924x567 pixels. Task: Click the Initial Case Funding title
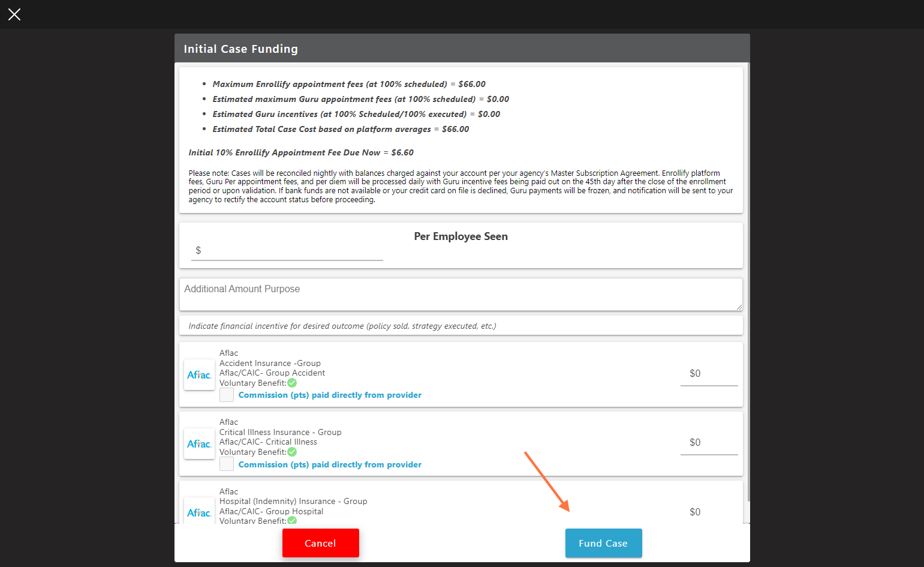pyautogui.click(x=240, y=49)
